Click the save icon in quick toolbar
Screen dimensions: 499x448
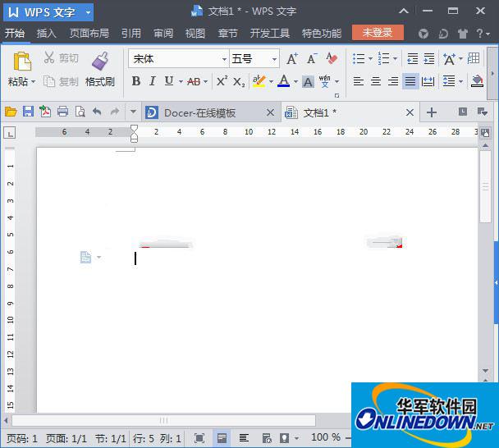(x=28, y=112)
